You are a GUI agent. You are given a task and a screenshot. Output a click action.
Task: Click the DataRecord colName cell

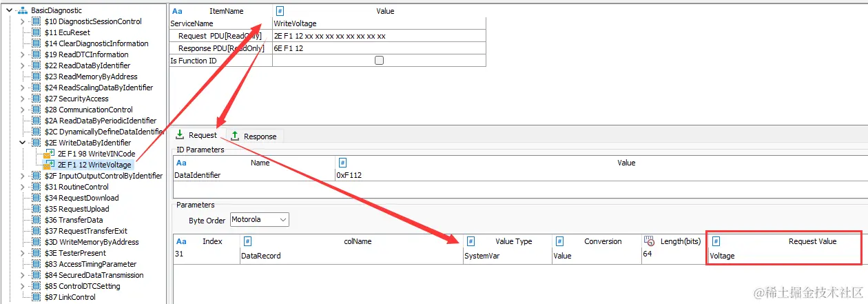tap(351, 256)
